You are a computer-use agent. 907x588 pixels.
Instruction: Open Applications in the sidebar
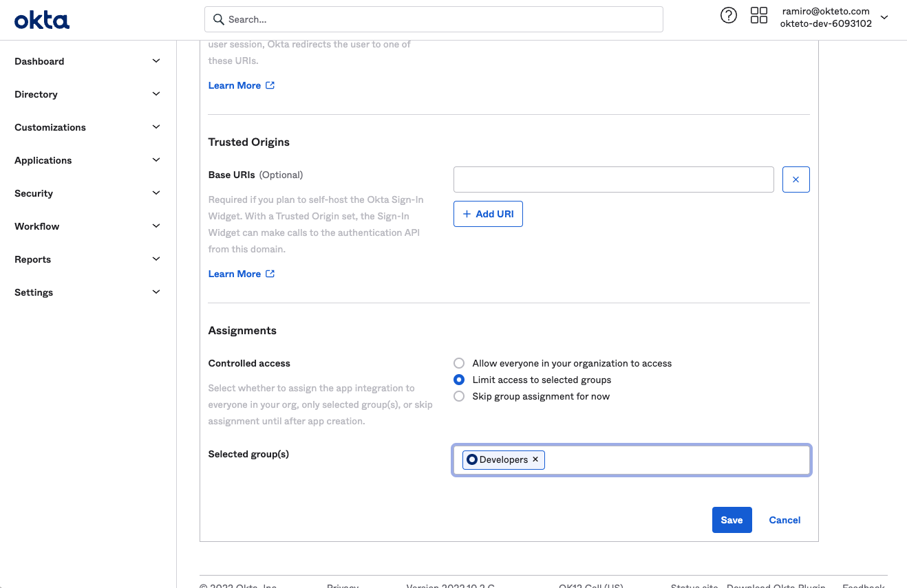coord(43,160)
